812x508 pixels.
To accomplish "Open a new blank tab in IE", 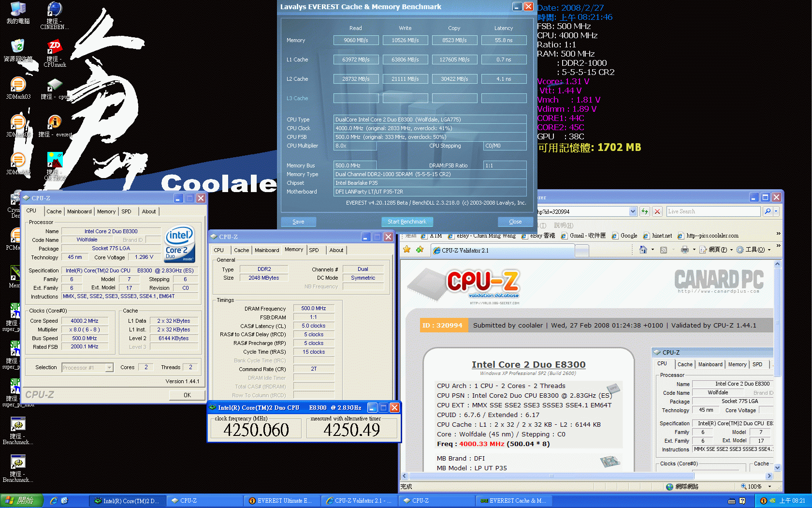I will pos(582,250).
